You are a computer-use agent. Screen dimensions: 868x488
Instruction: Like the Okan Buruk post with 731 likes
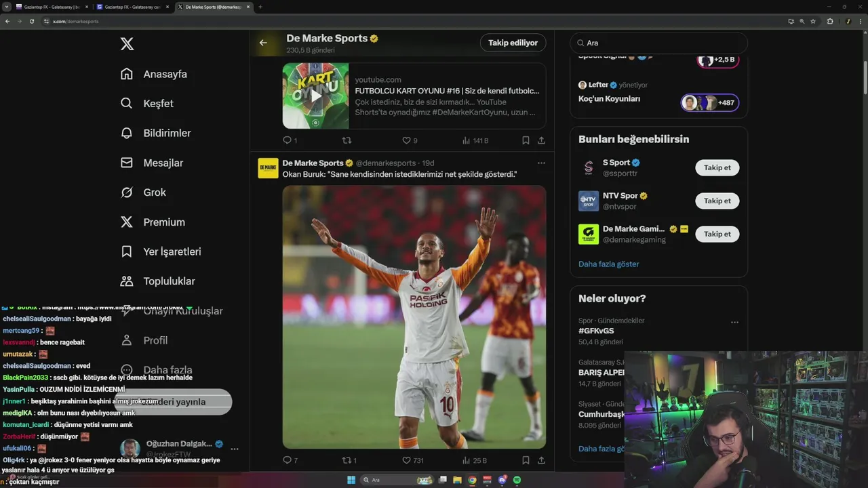(412, 460)
